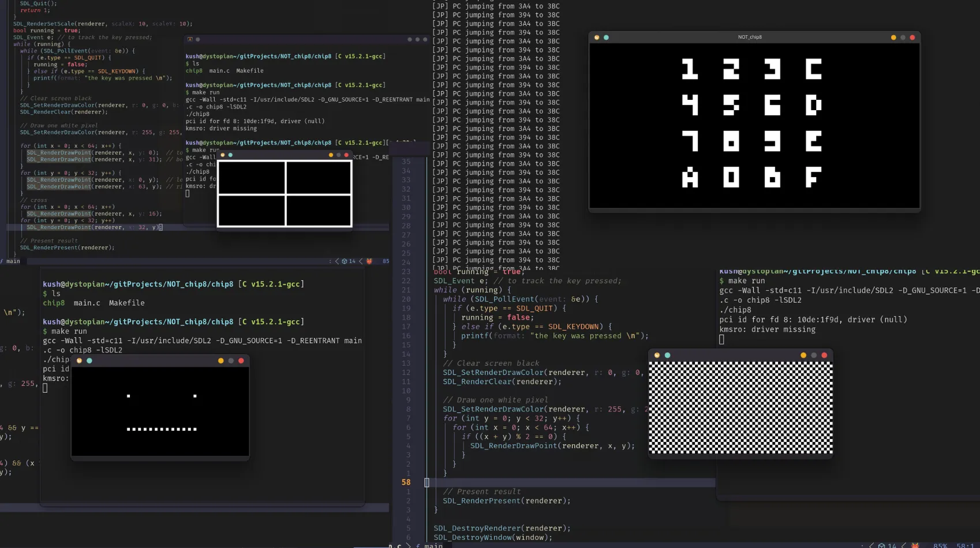Click the package icon showing 14 in upper-left status line
980x548 pixels.
pos(348,261)
